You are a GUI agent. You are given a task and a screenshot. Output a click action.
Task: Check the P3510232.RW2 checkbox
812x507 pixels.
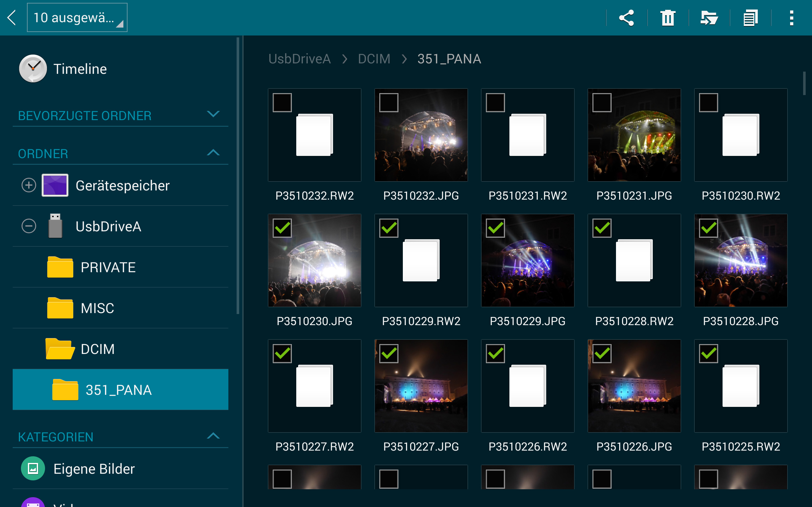pos(282,103)
